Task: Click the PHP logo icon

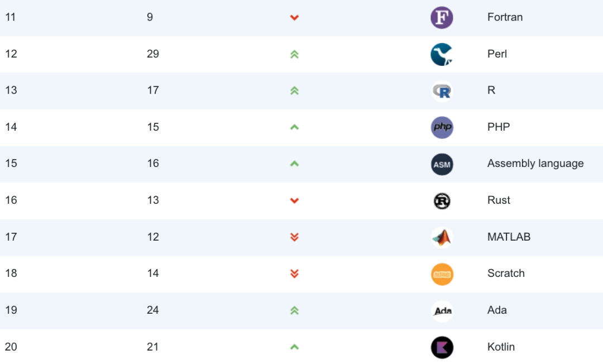Action: [442, 128]
